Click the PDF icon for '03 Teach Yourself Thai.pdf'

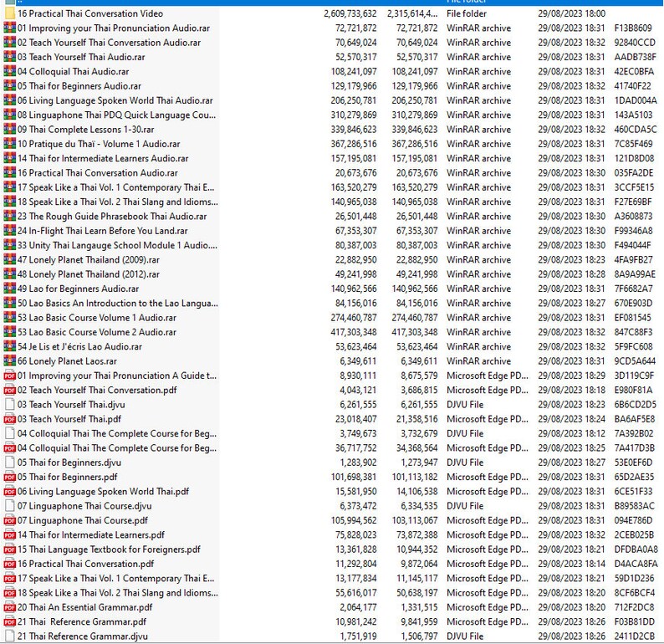pos(10,419)
